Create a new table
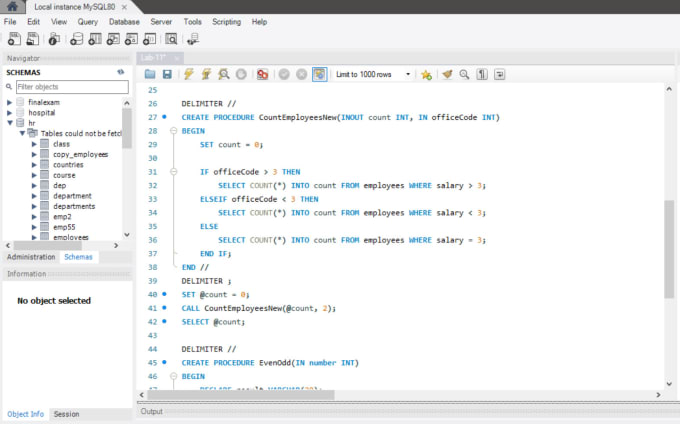 tap(95, 39)
